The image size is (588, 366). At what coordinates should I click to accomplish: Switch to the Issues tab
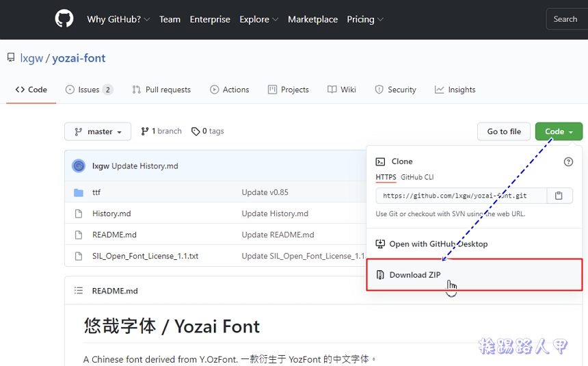click(90, 90)
